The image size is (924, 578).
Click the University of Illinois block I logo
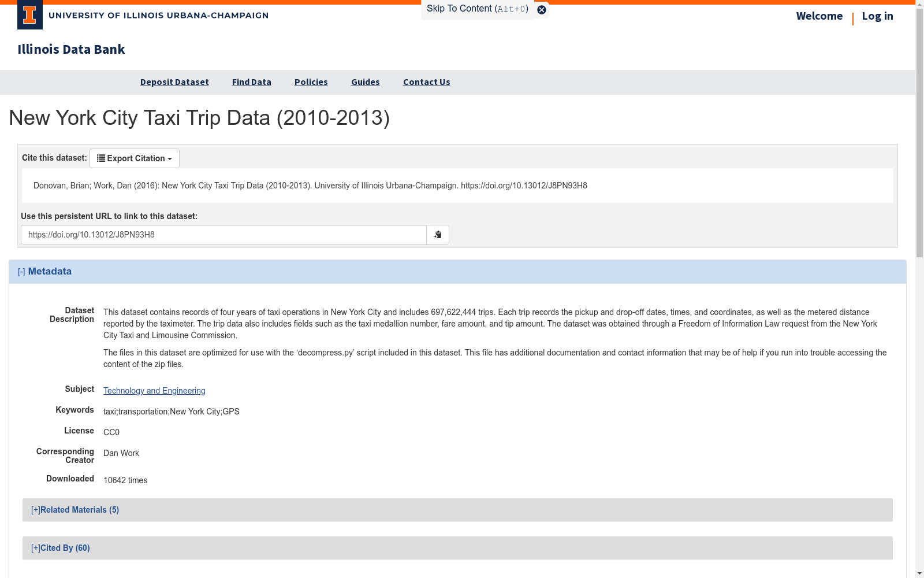(30, 15)
